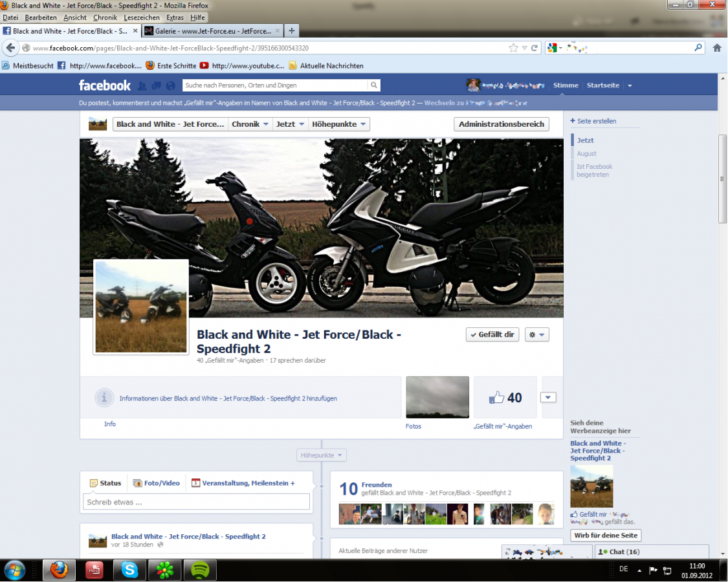This screenshot has width=728, height=582.
Task: Click the Facebook search magnifier button
Action: [x=374, y=85]
